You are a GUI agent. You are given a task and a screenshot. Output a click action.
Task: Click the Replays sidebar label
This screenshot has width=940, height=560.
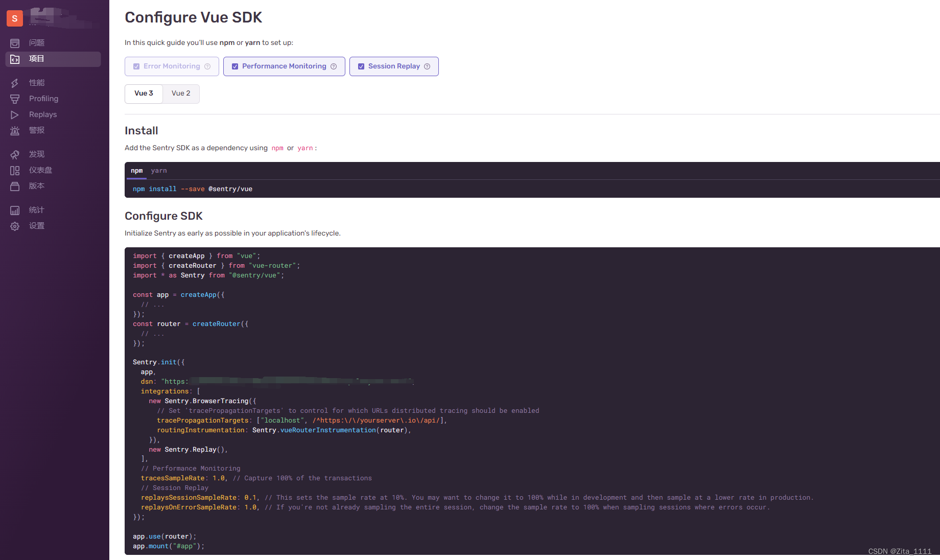(x=43, y=114)
